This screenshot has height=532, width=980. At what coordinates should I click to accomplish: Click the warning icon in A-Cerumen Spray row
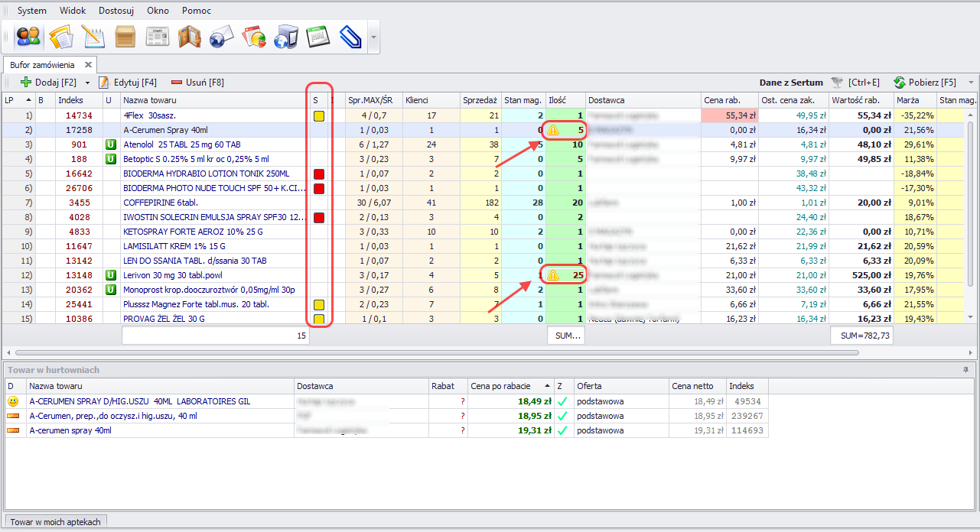point(553,130)
